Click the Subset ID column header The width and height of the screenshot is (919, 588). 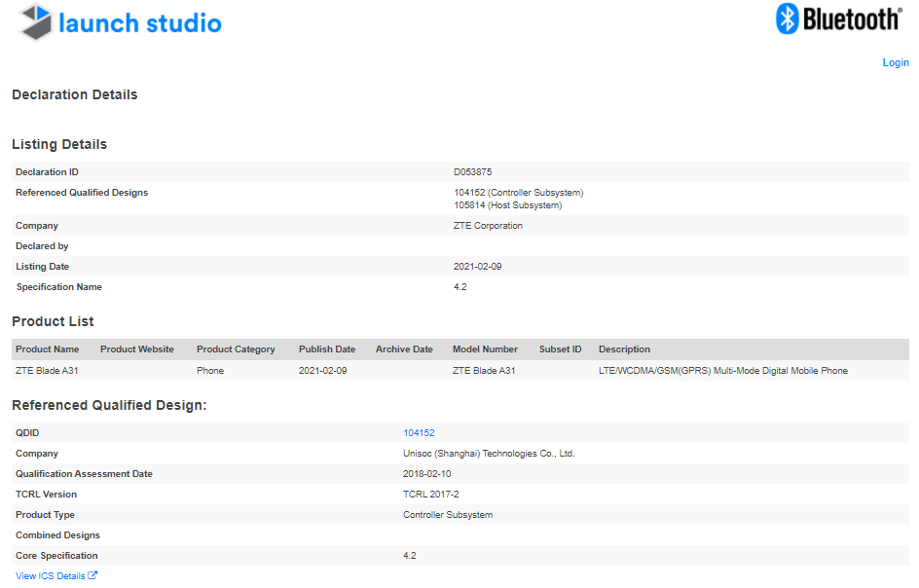(560, 349)
